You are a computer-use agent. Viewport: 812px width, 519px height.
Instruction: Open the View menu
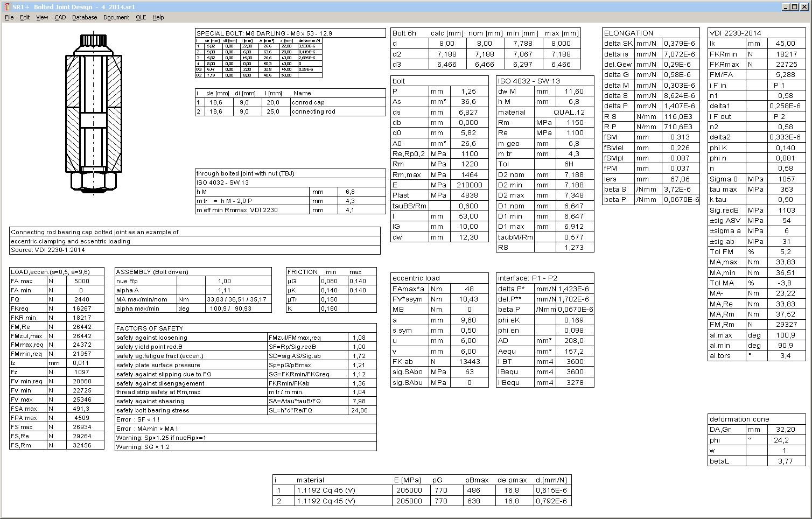(41, 17)
